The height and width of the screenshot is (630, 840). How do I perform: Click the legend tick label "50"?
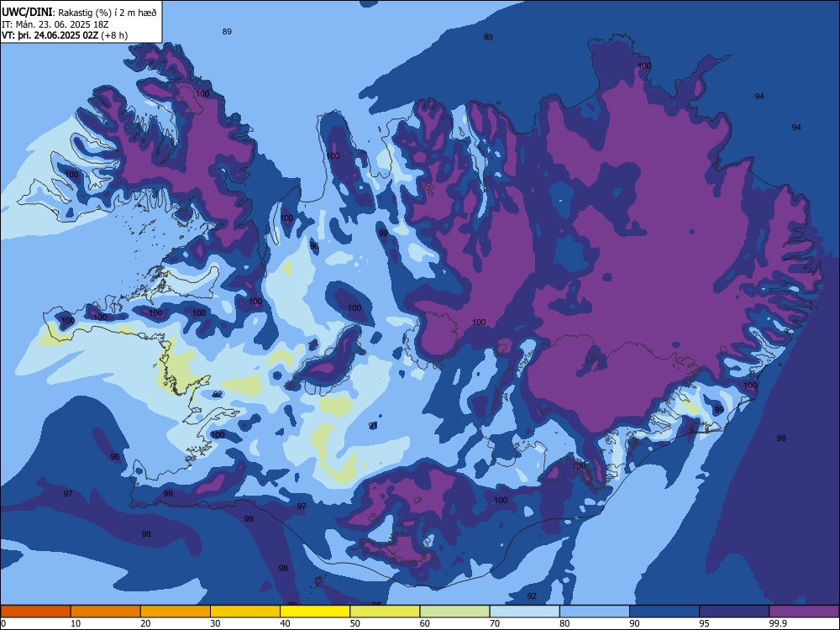click(355, 623)
